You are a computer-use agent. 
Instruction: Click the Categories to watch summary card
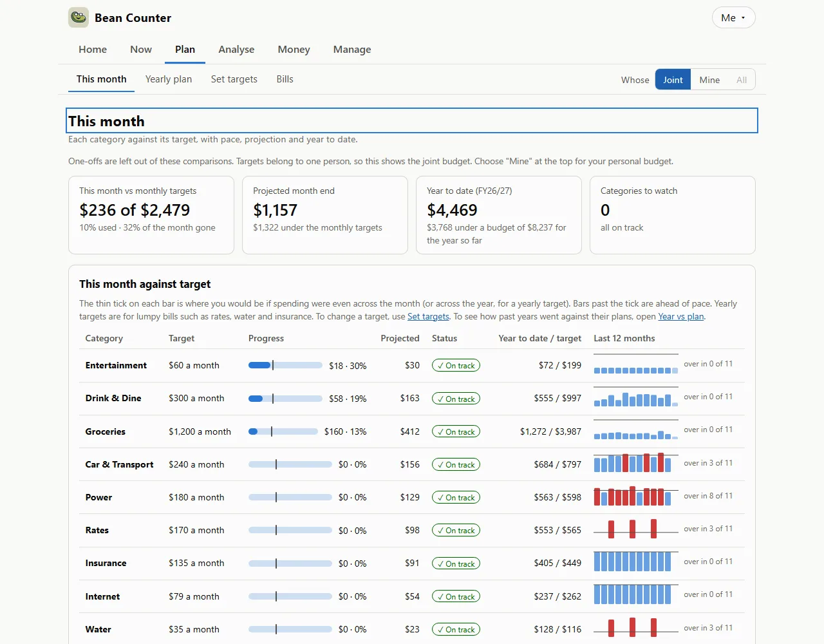[x=672, y=215]
